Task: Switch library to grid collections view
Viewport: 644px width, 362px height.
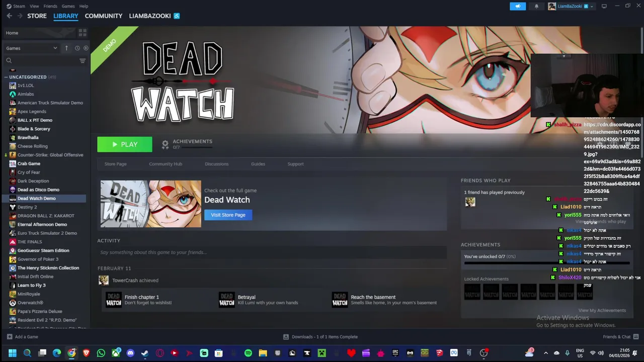Action: (83, 33)
